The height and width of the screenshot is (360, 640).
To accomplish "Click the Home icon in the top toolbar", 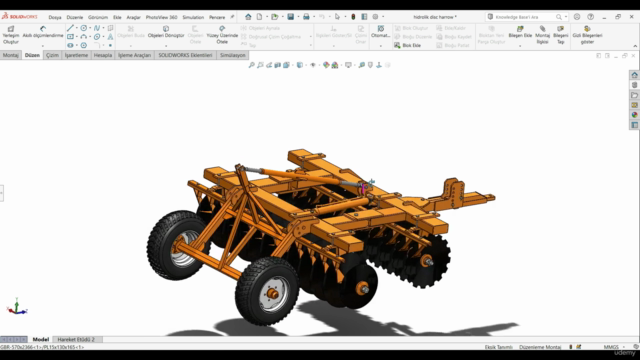I will (x=248, y=17).
